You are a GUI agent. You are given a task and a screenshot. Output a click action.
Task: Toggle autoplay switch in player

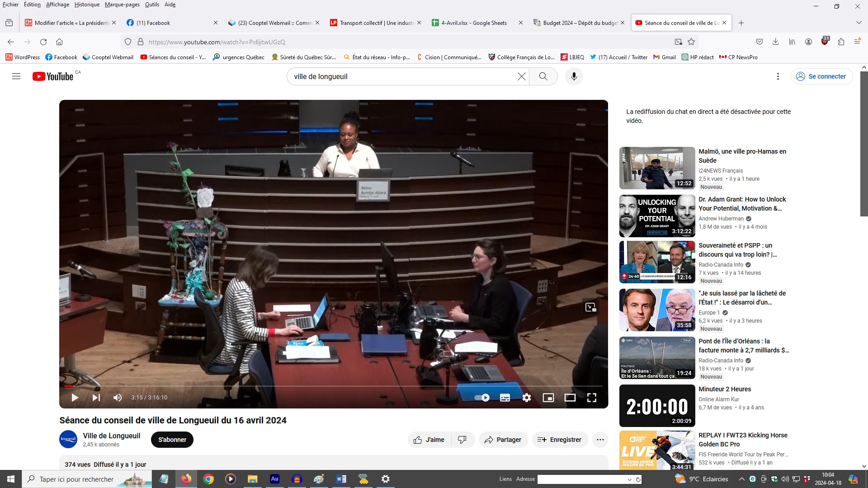[482, 398]
